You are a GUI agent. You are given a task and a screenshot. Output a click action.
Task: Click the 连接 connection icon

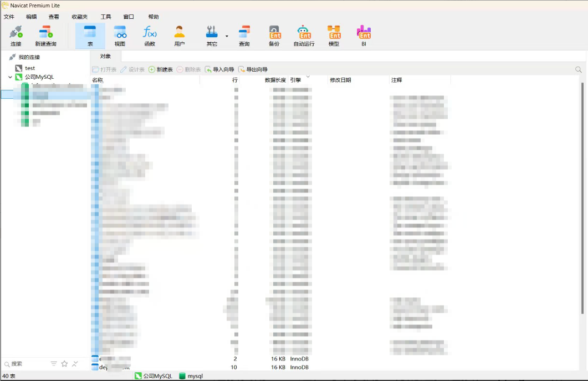[16, 35]
